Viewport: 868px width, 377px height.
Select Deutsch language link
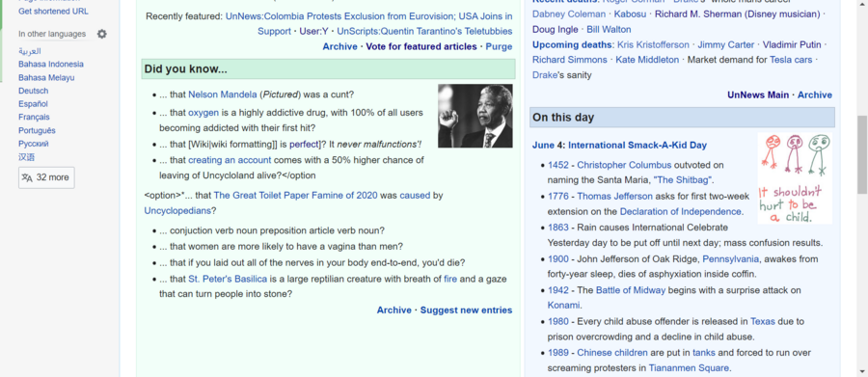point(33,91)
